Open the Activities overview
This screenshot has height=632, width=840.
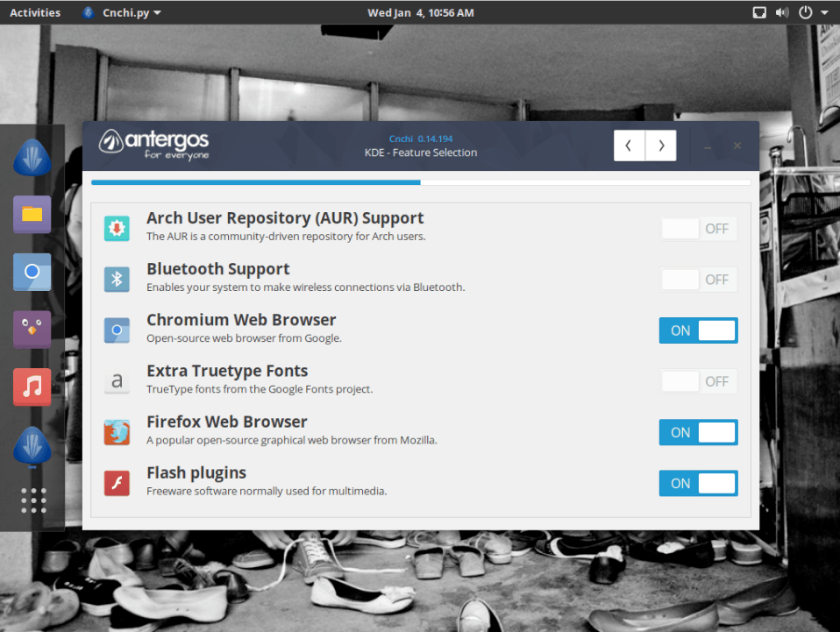coord(35,12)
